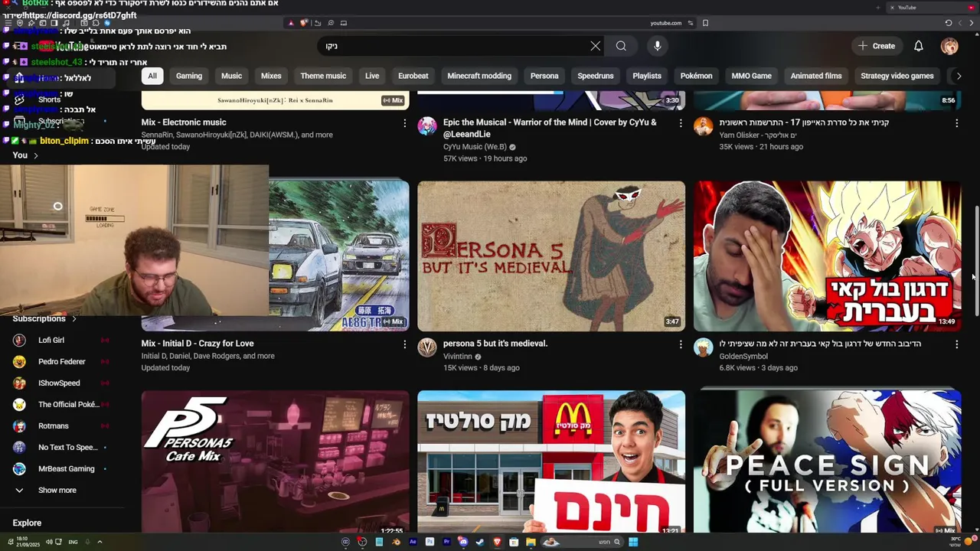Select the Music filter chip
The height and width of the screenshot is (551, 980).
(x=231, y=76)
